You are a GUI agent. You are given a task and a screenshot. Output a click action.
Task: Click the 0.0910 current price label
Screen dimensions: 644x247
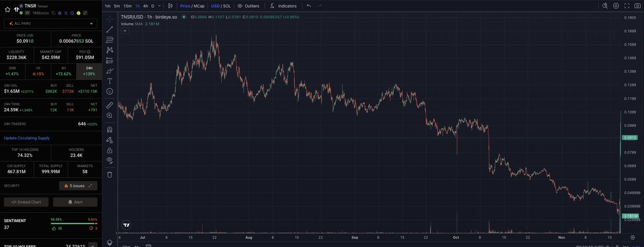(630, 138)
